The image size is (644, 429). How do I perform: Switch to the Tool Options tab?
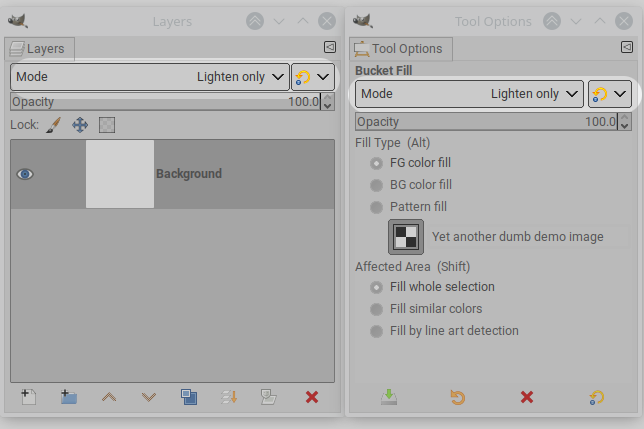click(x=401, y=49)
